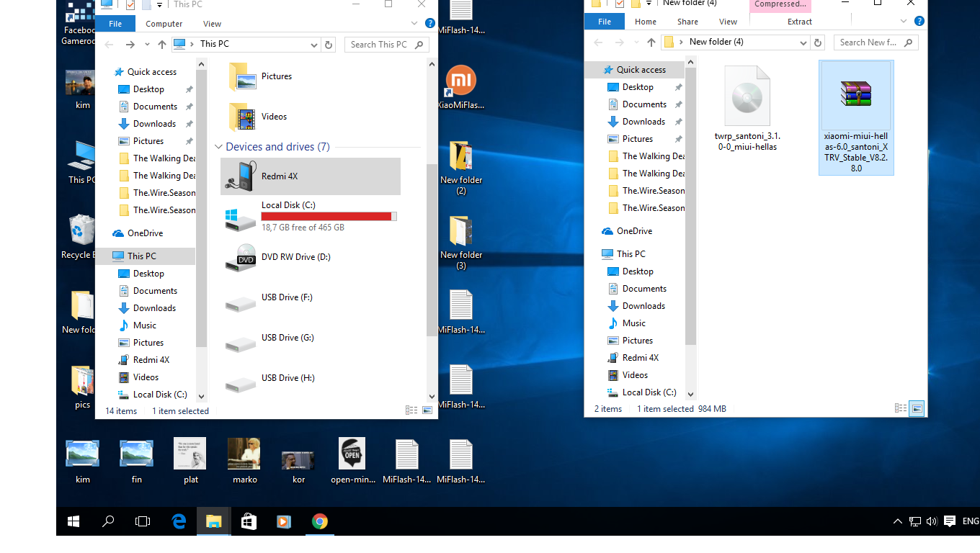The width and height of the screenshot is (980, 553).
Task: Launch Google Chrome from the taskbar
Action: 320,521
